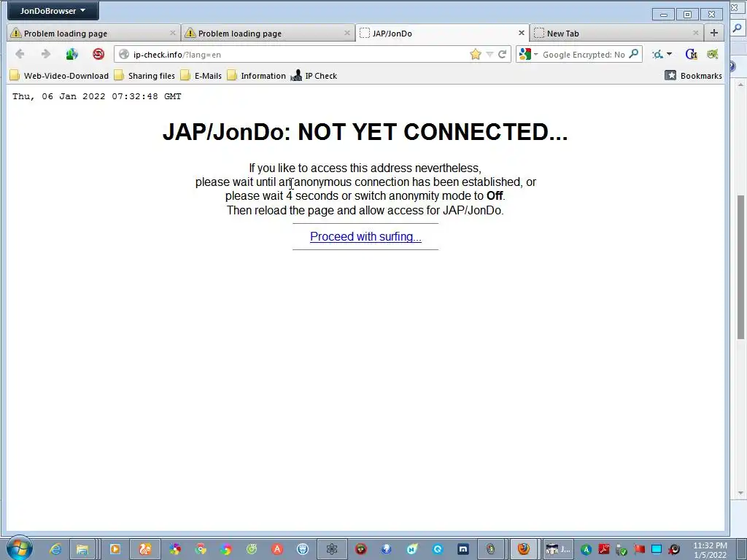Click the scroll-down arrow of background window

coord(740,493)
